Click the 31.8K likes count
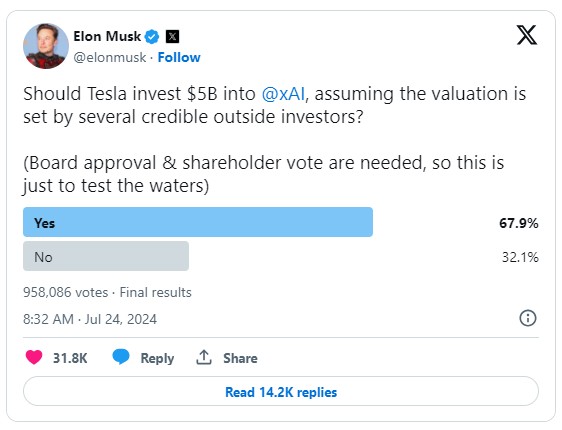Screen dimensions: 562x430 click(x=70, y=358)
